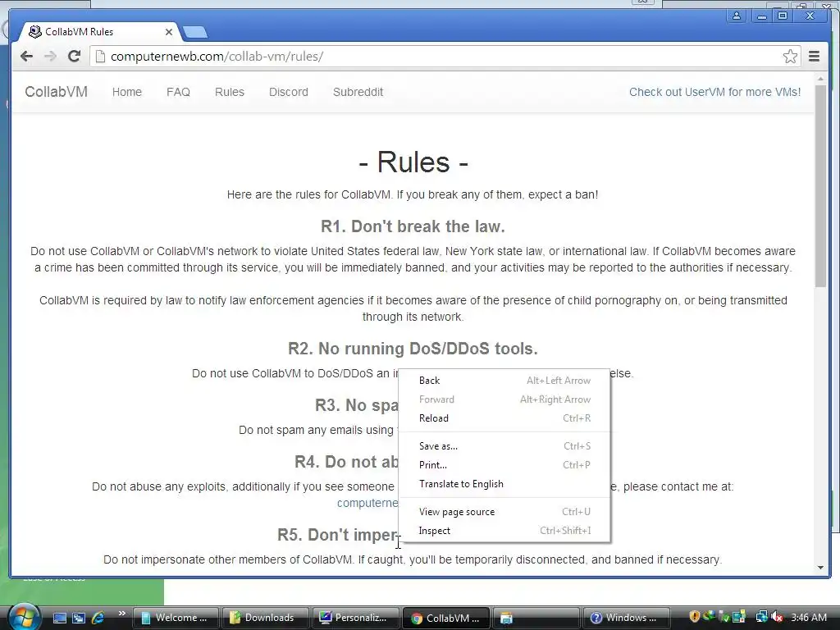The image size is (840, 630).
Task: Open the CollabVM brand link
Action: (x=57, y=92)
